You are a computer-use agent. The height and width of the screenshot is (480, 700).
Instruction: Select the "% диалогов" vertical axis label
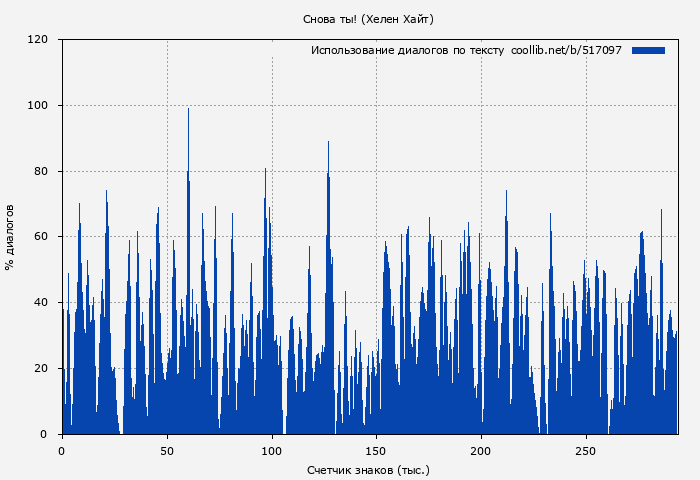tap(10, 237)
